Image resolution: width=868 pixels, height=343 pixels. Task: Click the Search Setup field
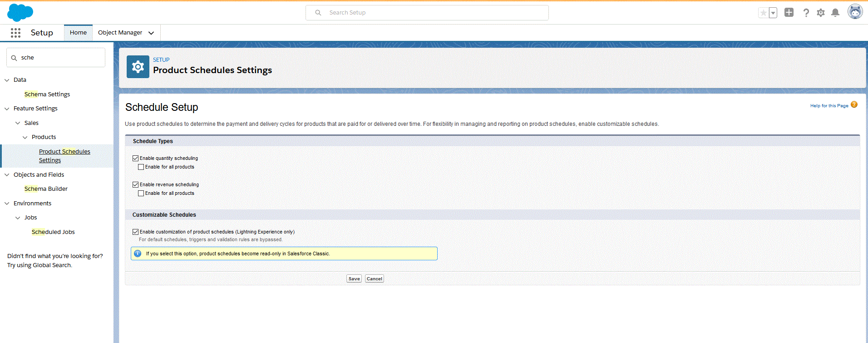tap(427, 13)
